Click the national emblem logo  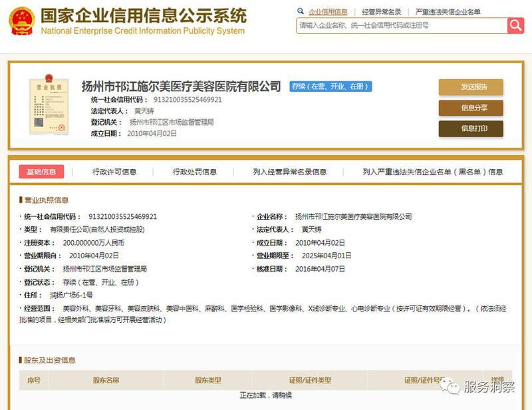(x=21, y=21)
